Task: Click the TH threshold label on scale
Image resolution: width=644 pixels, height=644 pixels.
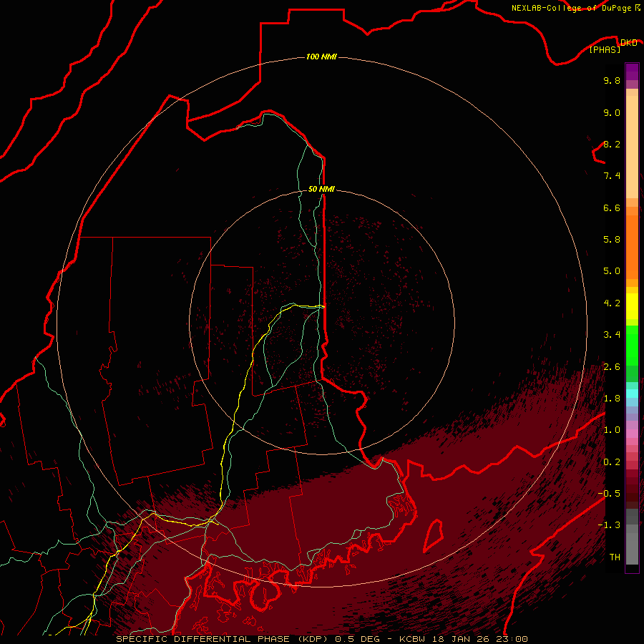Action: click(x=615, y=557)
